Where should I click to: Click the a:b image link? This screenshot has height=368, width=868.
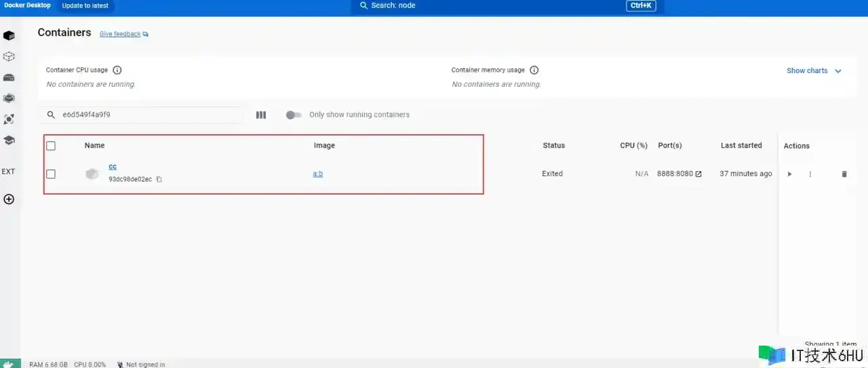coord(317,174)
